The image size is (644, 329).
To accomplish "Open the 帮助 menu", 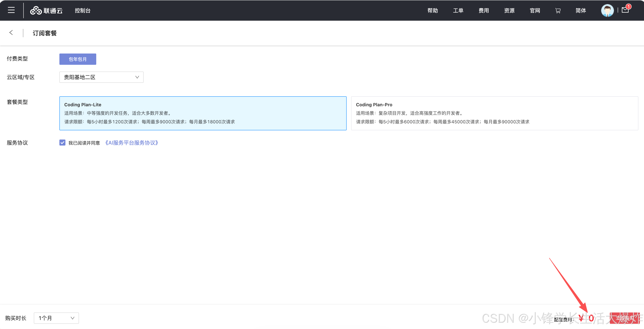I will point(433,11).
